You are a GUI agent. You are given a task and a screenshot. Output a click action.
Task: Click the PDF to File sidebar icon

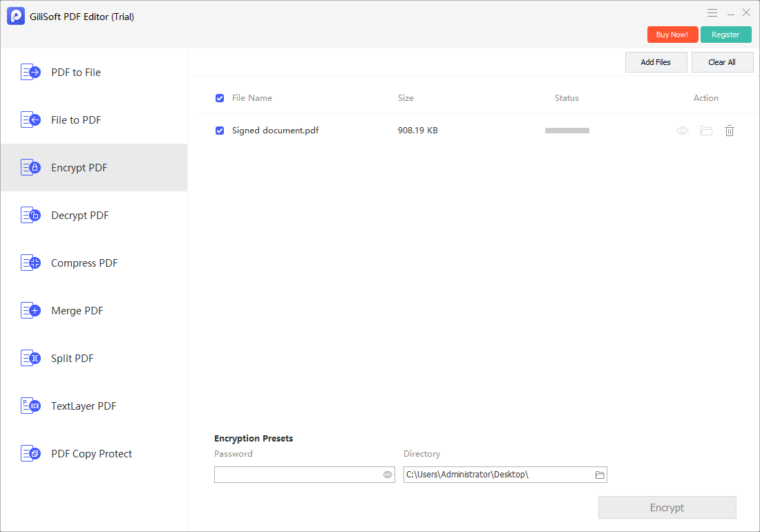[30, 72]
